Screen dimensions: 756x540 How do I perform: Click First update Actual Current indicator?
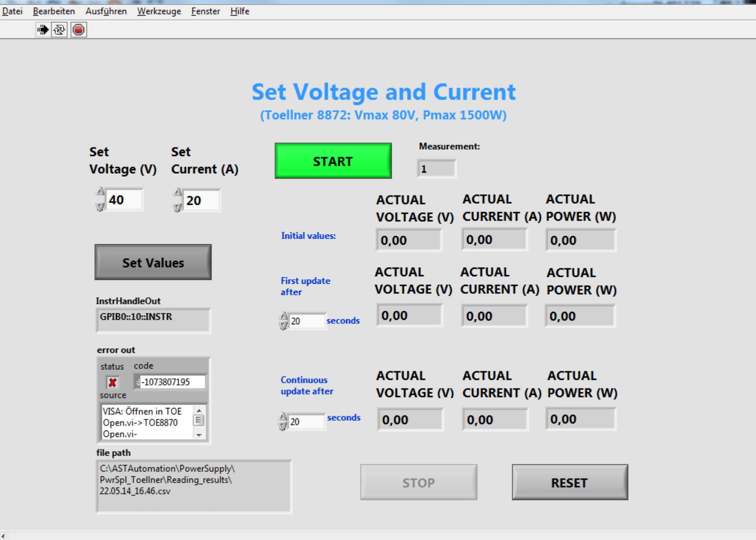494,316
